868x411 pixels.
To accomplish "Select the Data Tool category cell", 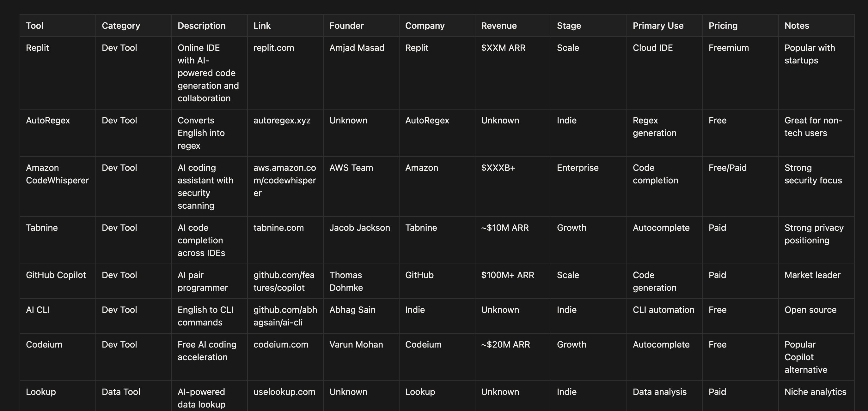I will pos(121,392).
